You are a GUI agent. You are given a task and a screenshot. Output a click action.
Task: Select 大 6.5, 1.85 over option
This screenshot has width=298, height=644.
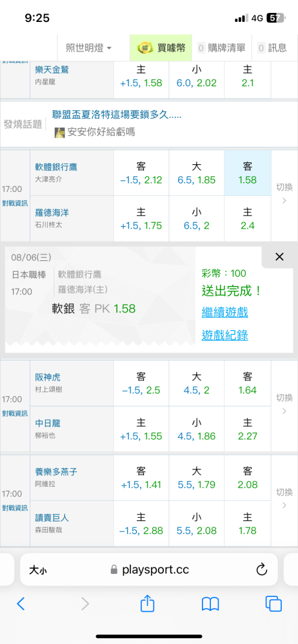[196, 173]
